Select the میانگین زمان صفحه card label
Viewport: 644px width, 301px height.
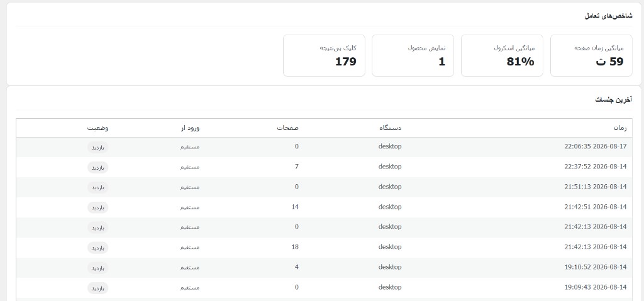coord(599,48)
